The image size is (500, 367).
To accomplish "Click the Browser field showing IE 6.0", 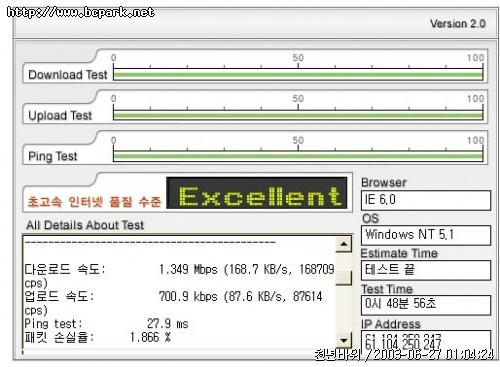I will pyautogui.click(x=426, y=200).
